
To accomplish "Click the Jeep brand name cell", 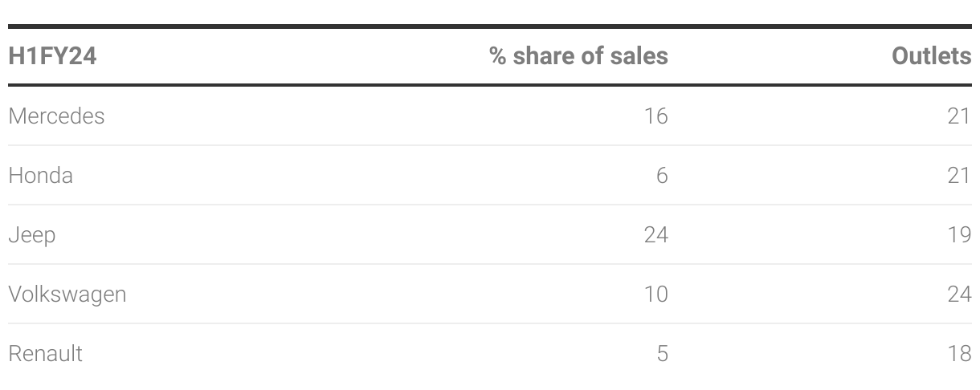I will [x=32, y=235].
